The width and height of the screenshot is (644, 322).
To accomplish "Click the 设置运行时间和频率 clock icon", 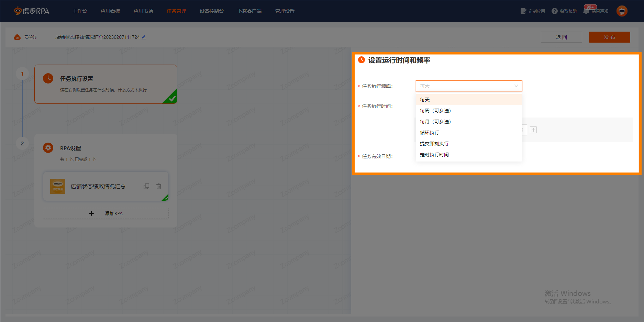I will tap(362, 60).
